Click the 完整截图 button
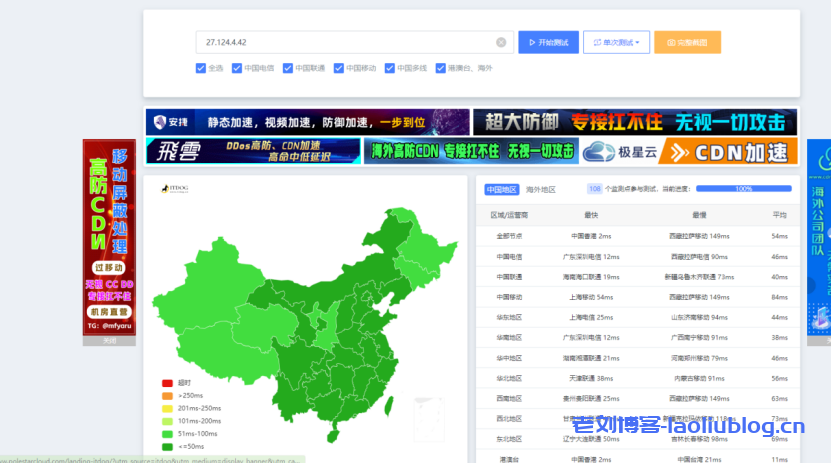This screenshot has height=463, width=831. [687, 42]
